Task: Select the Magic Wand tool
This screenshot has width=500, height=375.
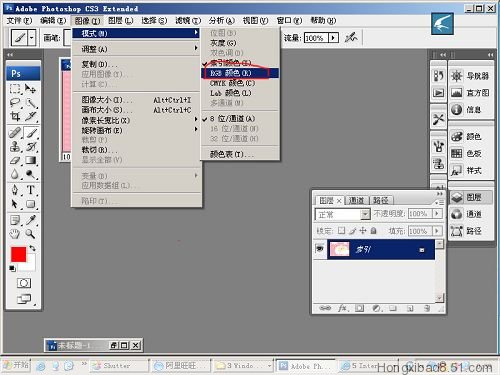Action: tap(31, 103)
